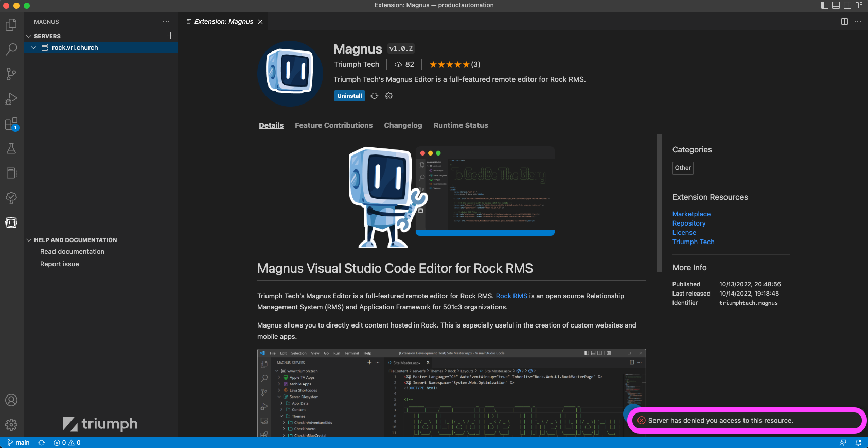Switch to the Feature Contributions tab

point(333,125)
